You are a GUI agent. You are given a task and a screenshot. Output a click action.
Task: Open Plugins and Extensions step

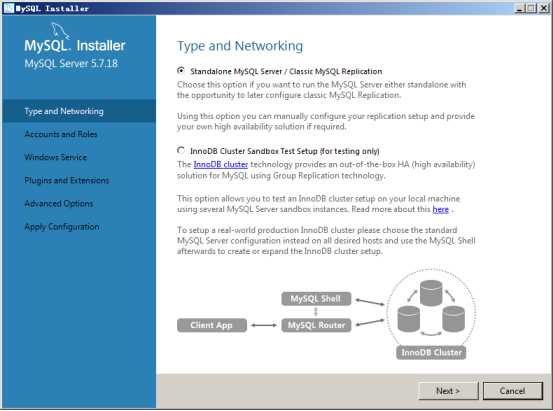pyautogui.click(x=79, y=180)
